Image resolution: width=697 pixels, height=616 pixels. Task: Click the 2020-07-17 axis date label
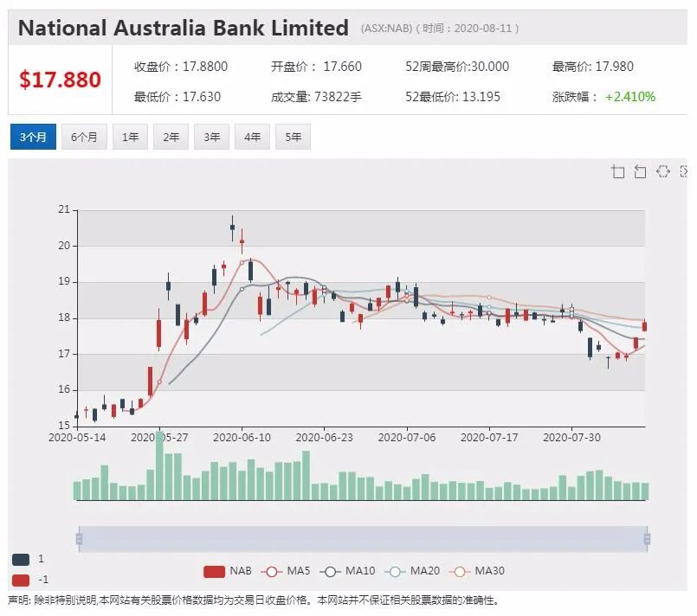(489, 438)
